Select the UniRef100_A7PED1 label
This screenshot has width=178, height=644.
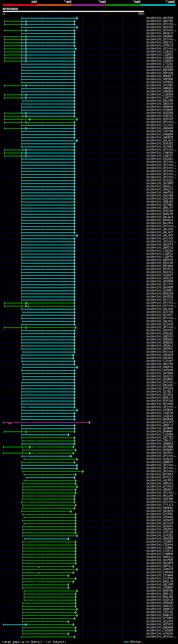click(x=160, y=82)
